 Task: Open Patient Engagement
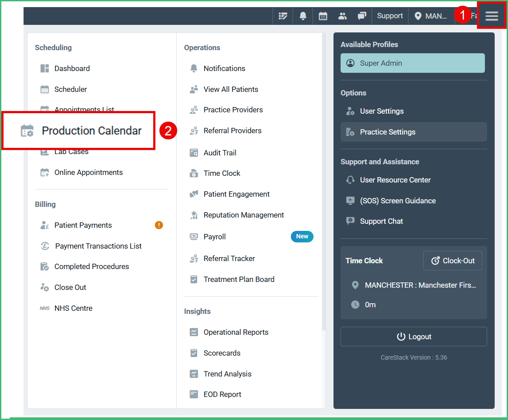[237, 194]
